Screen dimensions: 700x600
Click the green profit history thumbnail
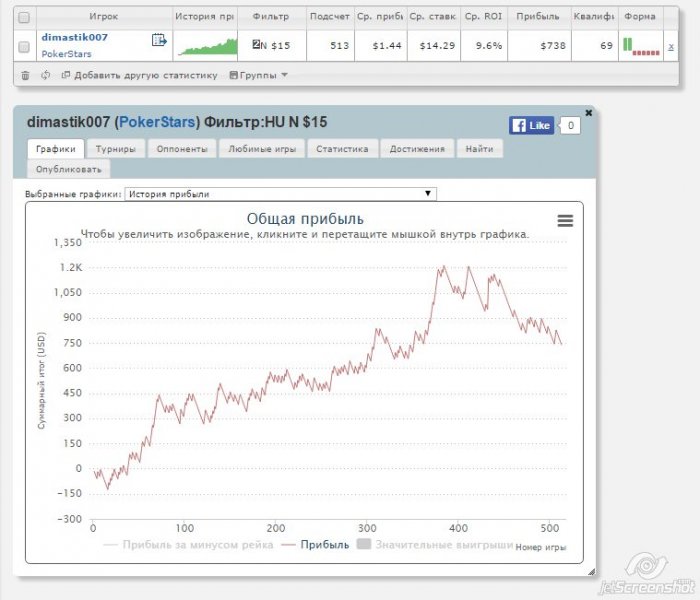(x=207, y=46)
